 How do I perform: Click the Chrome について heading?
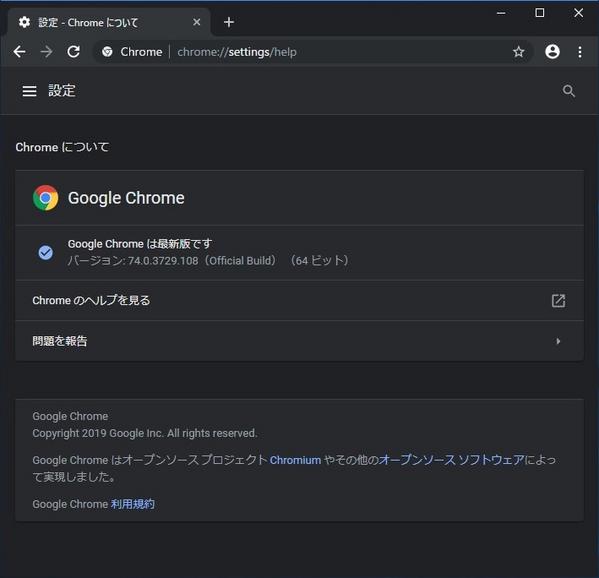pyautogui.click(x=62, y=147)
